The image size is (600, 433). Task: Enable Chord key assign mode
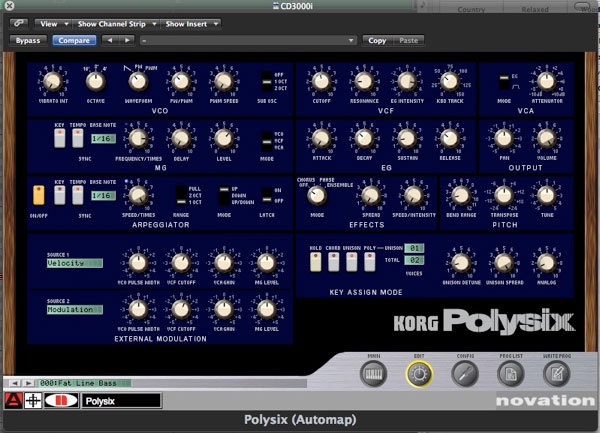coord(334,262)
